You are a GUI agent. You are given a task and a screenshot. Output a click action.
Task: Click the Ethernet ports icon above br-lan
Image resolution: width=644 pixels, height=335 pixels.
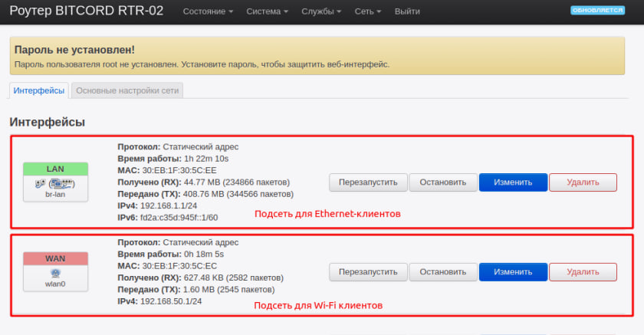click(x=60, y=184)
